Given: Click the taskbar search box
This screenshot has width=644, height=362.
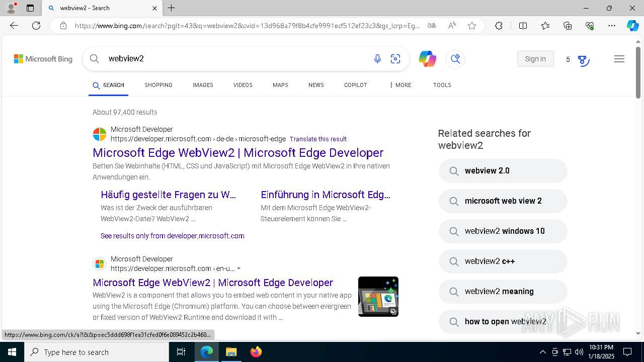Looking at the screenshot, I should (x=97, y=352).
